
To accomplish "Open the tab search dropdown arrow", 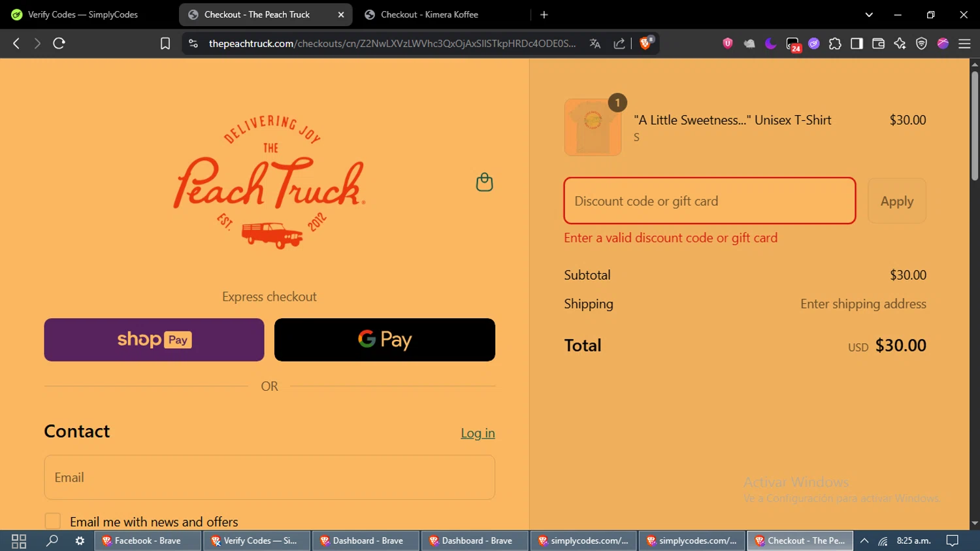I will point(869,14).
